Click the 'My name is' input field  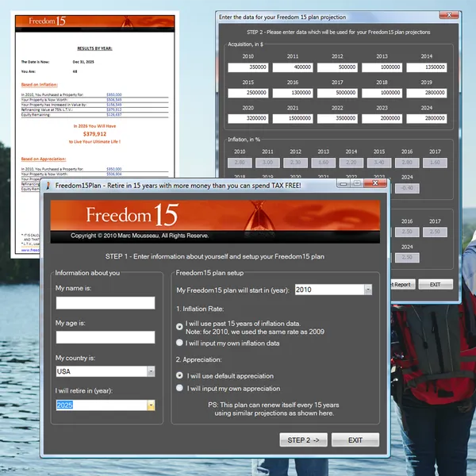106,303
